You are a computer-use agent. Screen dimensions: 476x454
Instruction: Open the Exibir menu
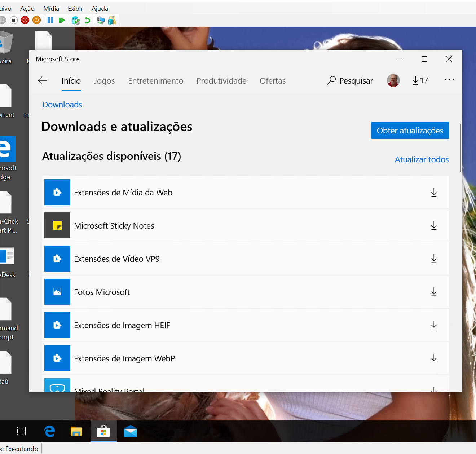[75, 9]
